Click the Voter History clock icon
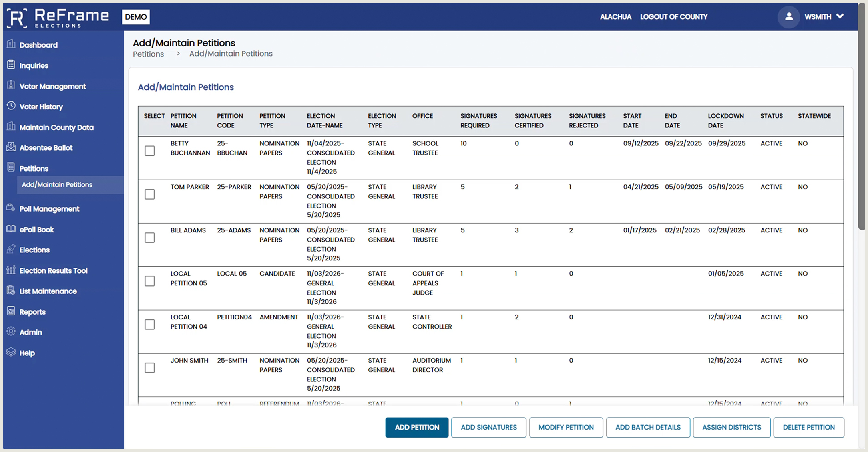The image size is (868, 452). tap(11, 106)
